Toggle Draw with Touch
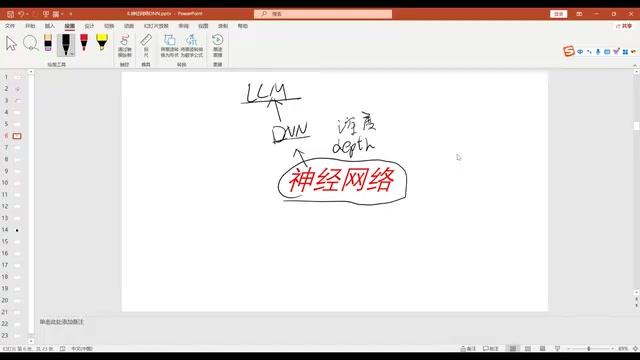The height and width of the screenshot is (360, 640). pyautogui.click(x=124, y=46)
